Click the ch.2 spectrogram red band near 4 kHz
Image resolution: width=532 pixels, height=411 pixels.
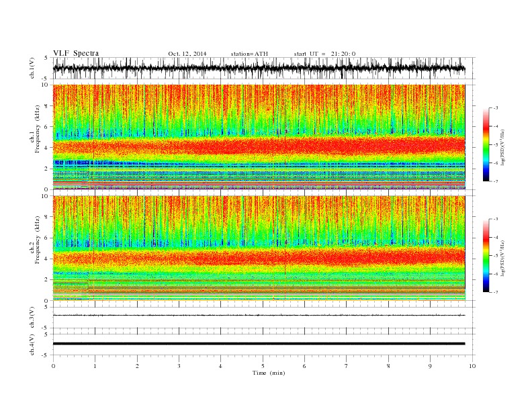[x=259, y=259]
